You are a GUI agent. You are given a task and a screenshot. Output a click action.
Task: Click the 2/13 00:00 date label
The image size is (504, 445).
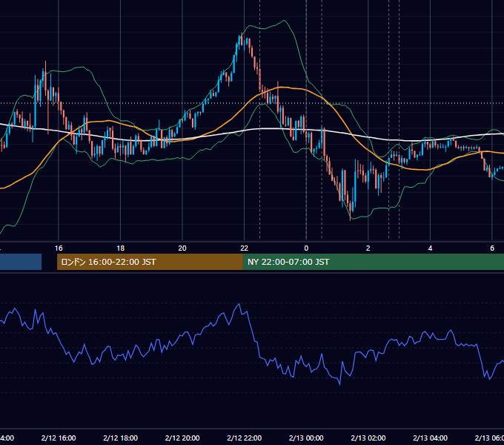tap(306, 438)
